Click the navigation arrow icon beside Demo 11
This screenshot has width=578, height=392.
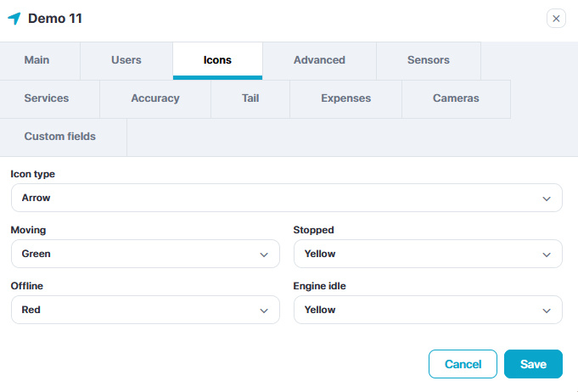14,19
